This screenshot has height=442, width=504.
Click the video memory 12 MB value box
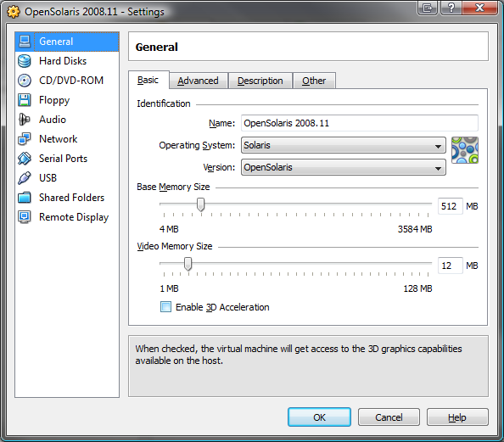[450, 266]
